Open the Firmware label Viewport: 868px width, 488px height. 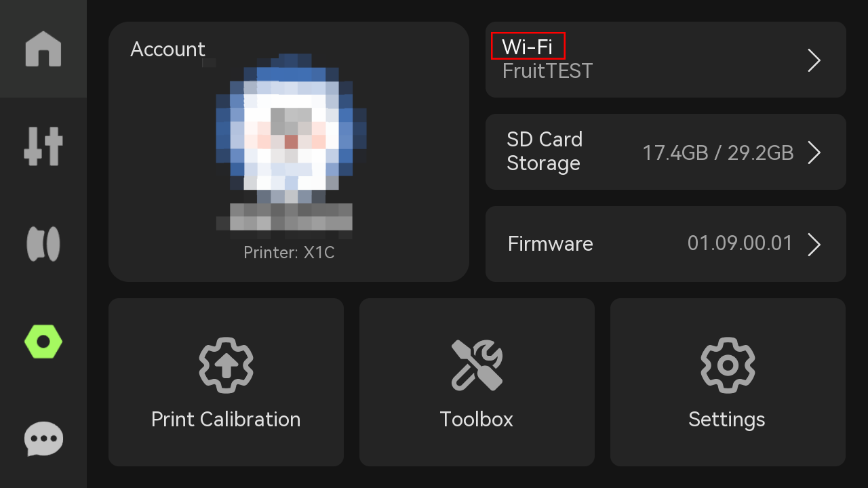(x=550, y=244)
